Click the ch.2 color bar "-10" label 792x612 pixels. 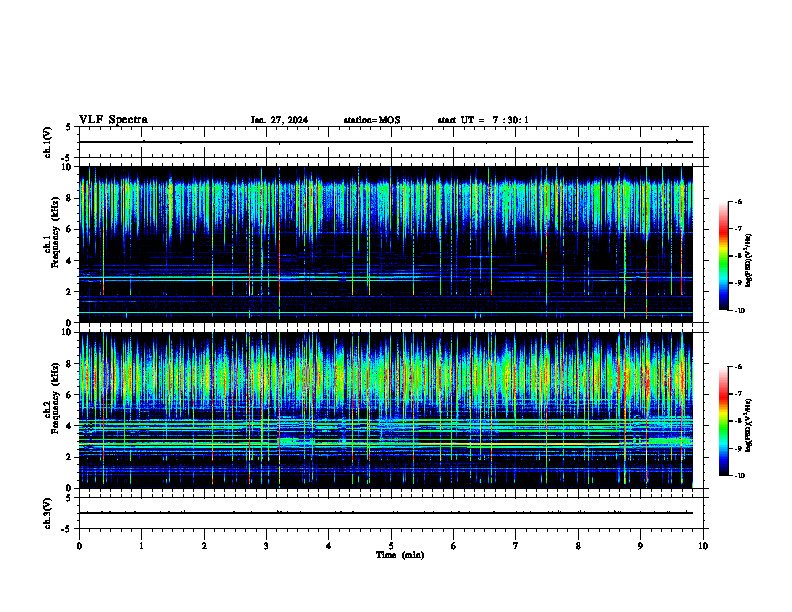739,476
